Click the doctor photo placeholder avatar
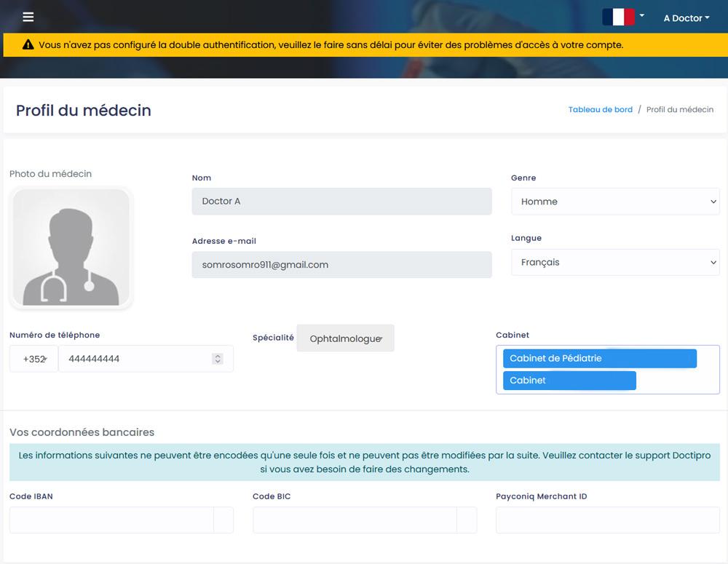This screenshot has width=728, height=564. coord(71,247)
